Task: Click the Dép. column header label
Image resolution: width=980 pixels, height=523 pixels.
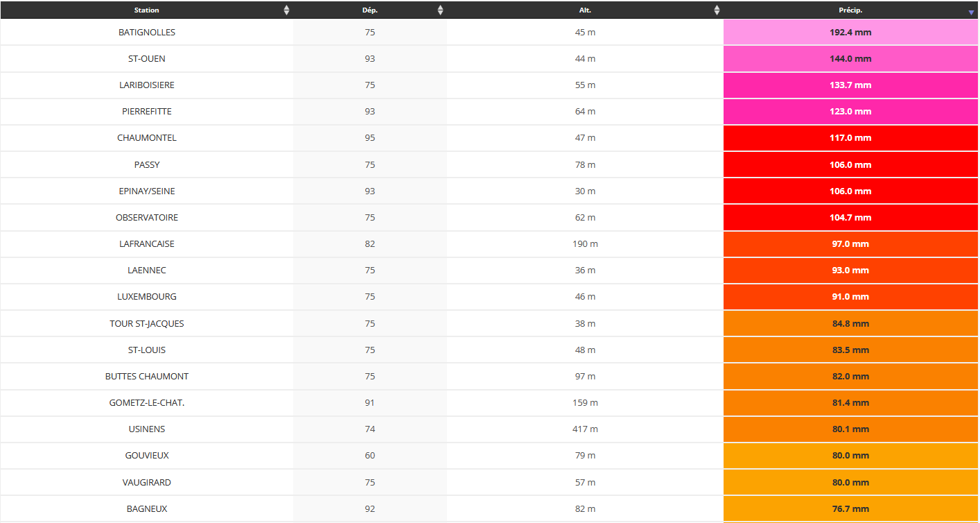Action: [x=370, y=10]
